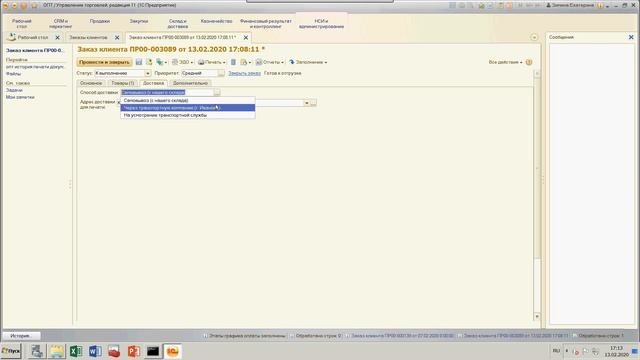This screenshot has height=360, width=640.
Task: Expand the Все действия menu
Action: click(505, 62)
